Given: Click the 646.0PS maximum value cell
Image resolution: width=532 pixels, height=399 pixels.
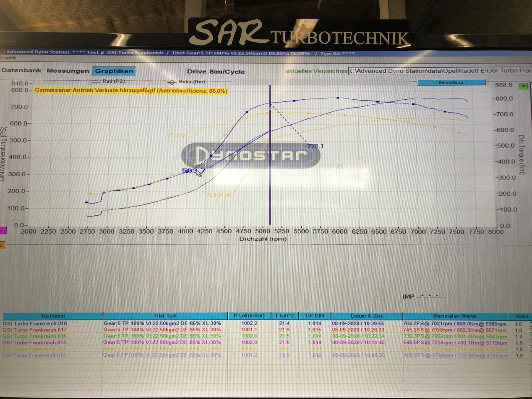Looking at the screenshot, I should click(455, 343).
